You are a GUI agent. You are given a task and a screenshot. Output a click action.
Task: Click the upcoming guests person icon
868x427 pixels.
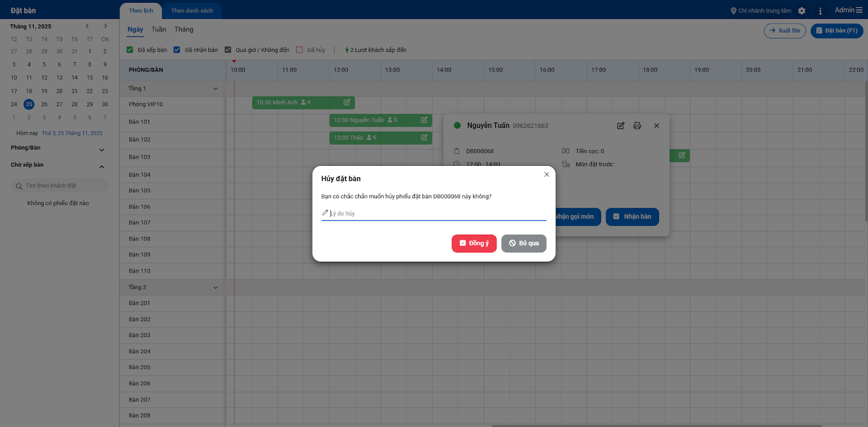pyautogui.click(x=347, y=50)
